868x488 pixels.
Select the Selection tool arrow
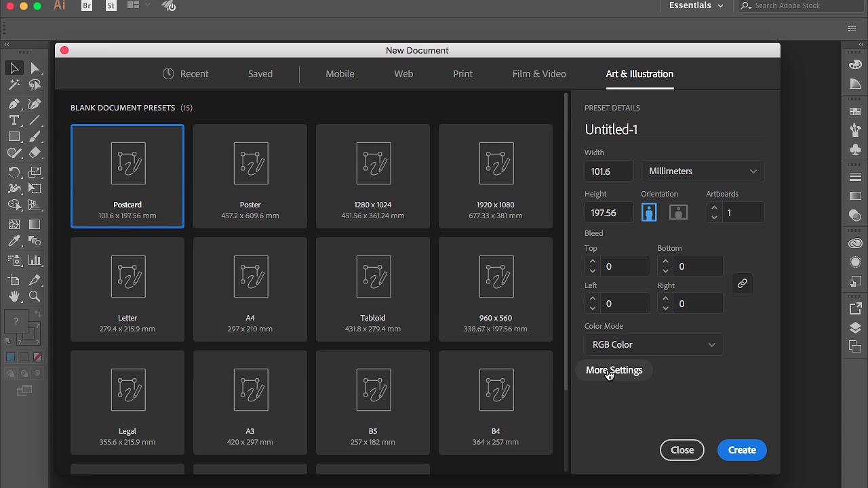coord(14,68)
